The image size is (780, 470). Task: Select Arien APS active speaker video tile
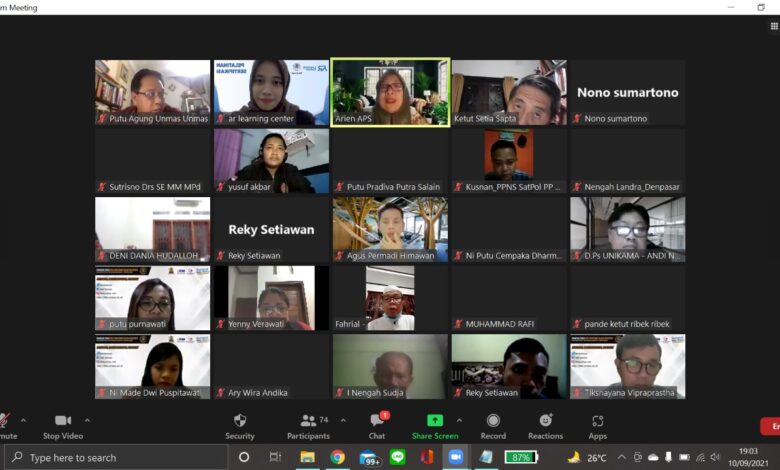pos(389,92)
